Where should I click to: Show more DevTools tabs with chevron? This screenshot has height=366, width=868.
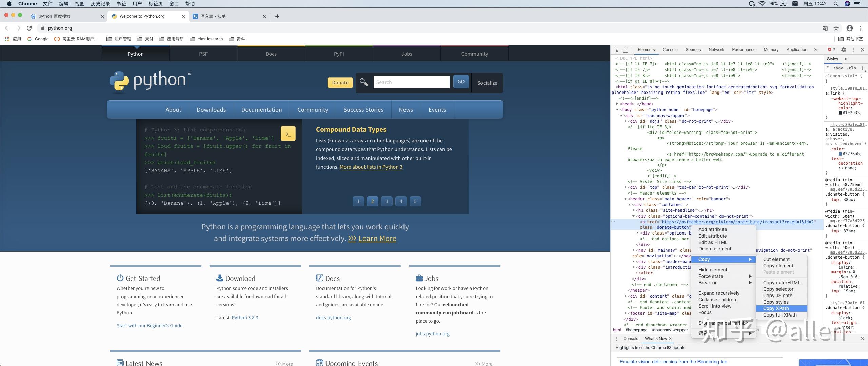click(816, 50)
